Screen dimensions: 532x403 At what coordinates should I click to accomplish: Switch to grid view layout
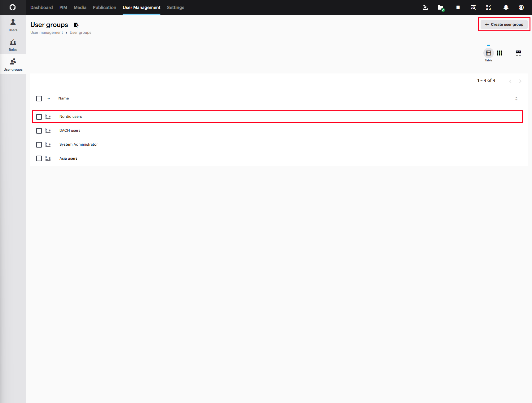(499, 53)
